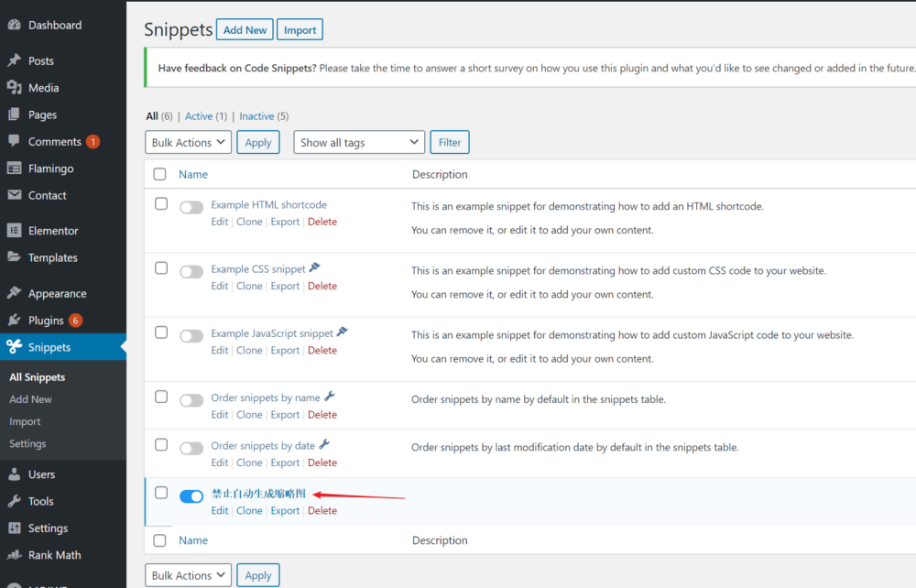The width and height of the screenshot is (916, 588).
Task: Enable the Order snippets by date toggle
Action: coord(191,448)
